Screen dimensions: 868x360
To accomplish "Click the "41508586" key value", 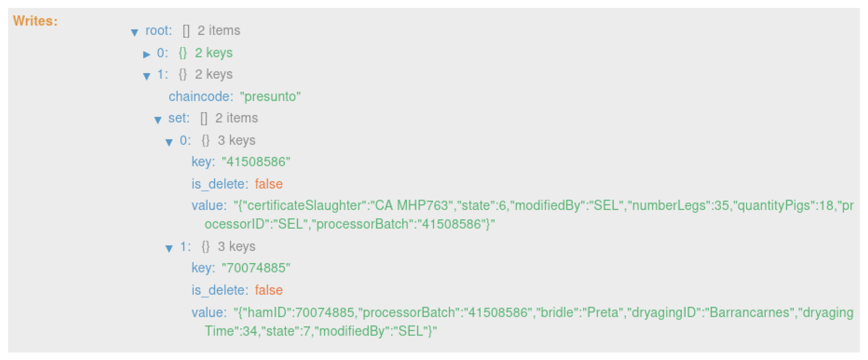I will 256,162.
